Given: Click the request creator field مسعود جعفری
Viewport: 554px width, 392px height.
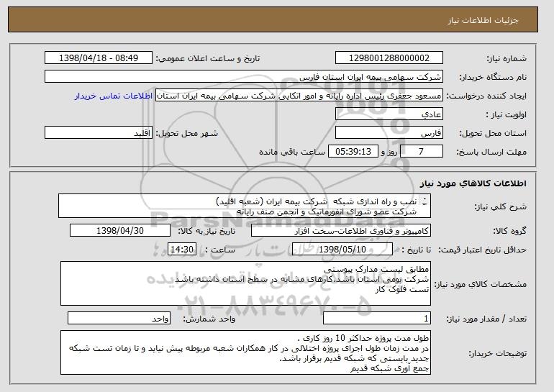Looking at the screenshot, I should (x=299, y=96).
